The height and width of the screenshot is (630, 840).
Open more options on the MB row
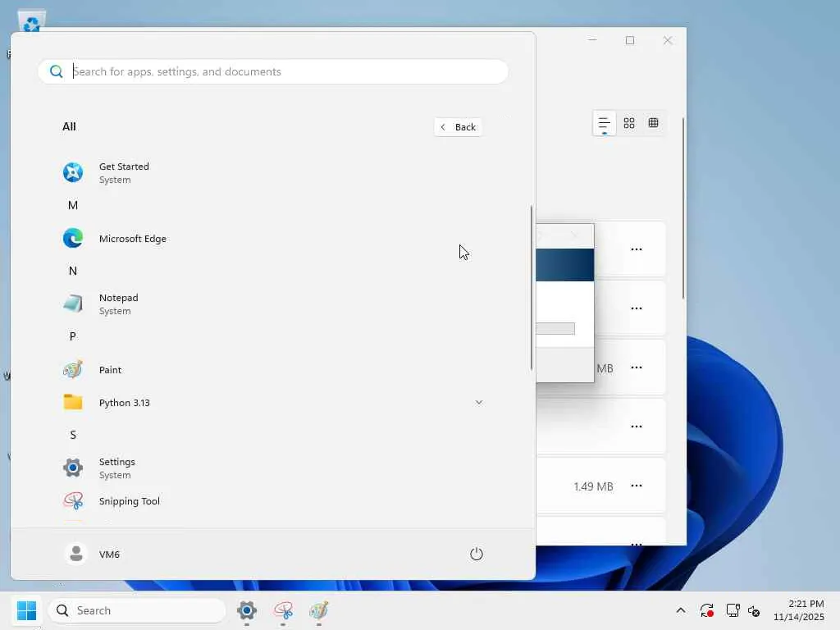point(637,367)
